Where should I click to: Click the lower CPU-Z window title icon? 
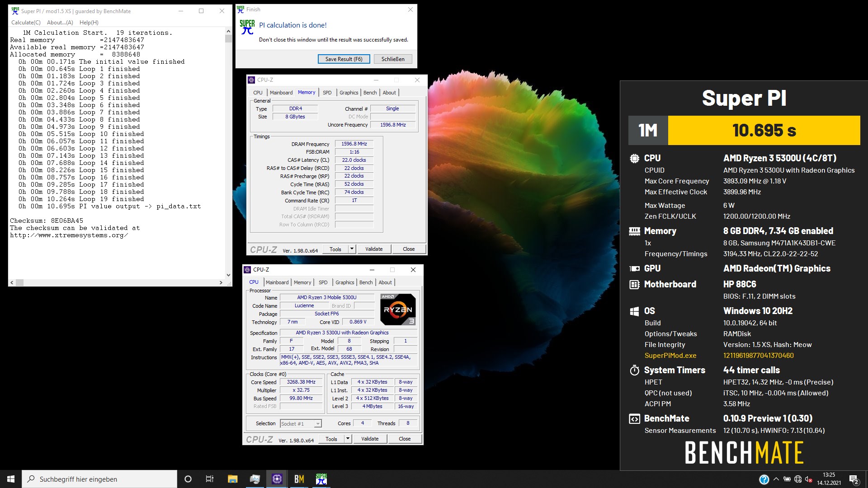[247, 270]
